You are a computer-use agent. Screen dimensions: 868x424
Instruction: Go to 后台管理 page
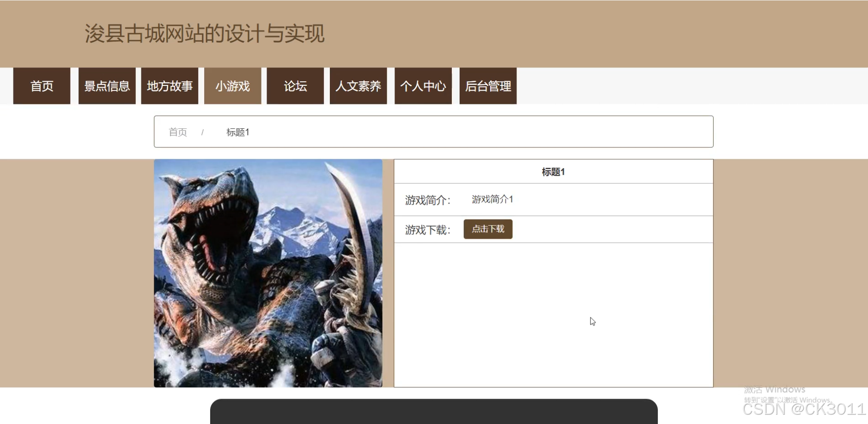(x=488, y=86)
